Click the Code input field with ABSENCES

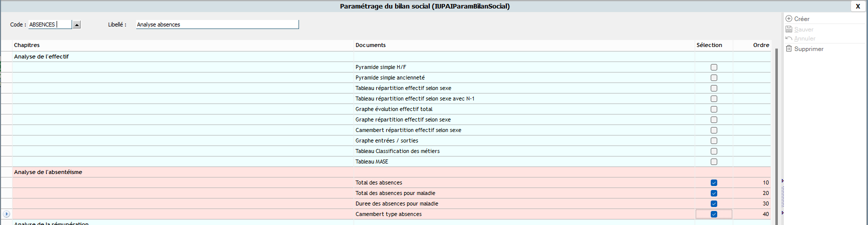pyautogui.click(x=50, y=24)
